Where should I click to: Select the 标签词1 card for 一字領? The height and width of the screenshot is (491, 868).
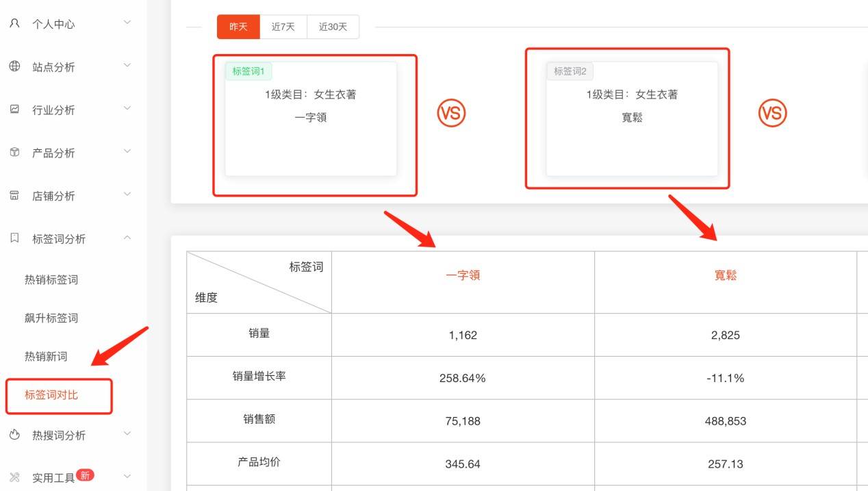pyautogui.click(x=311, y=118)
